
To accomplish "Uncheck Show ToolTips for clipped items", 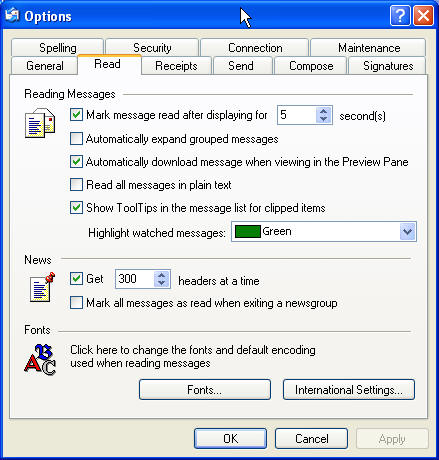I will tap(76, 208).
